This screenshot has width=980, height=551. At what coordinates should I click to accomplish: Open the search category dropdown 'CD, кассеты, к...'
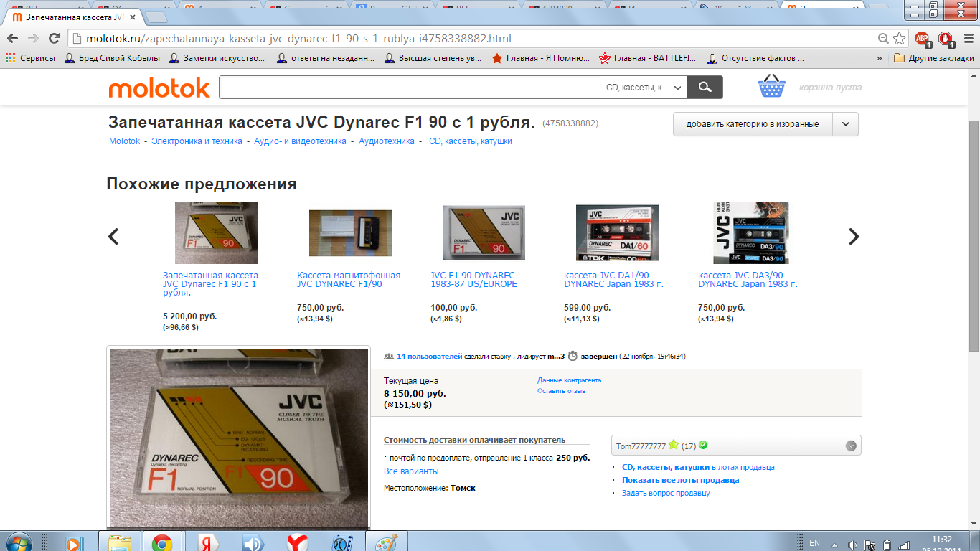coord(644,88)
